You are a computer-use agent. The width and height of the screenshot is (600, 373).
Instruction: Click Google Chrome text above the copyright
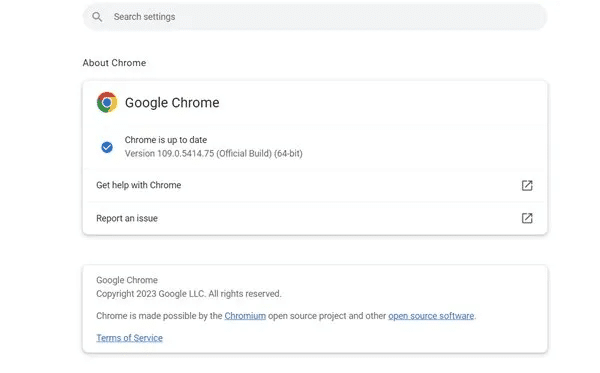127,280
